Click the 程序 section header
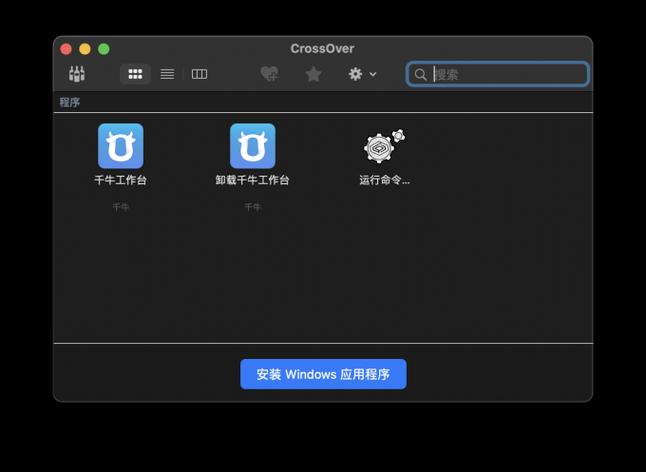Image resolution: width=646 pixels, height=472 pixels. 70,102
